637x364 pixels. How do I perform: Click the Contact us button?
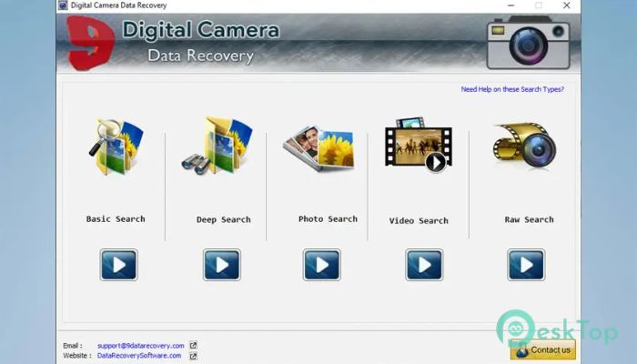[542, 349]
